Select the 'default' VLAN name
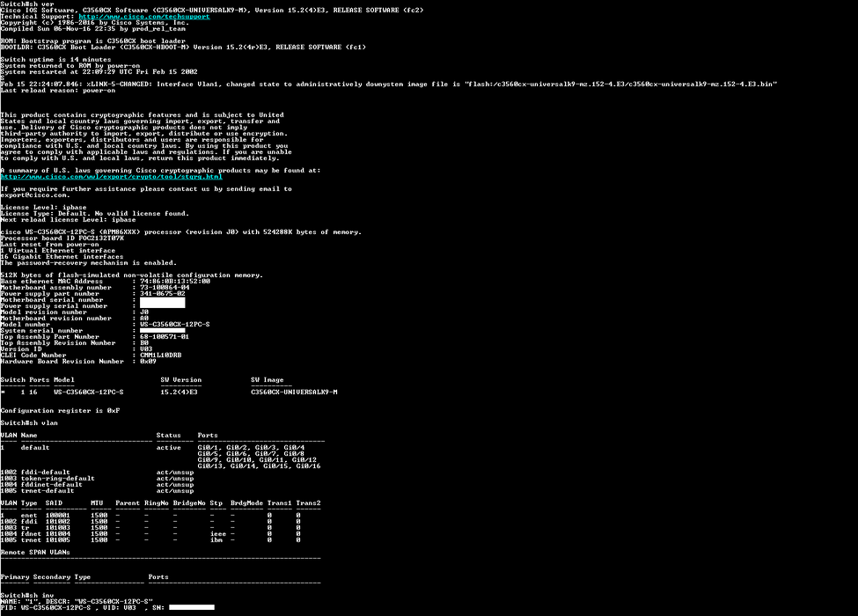858x616 pixels. point(35,448)
